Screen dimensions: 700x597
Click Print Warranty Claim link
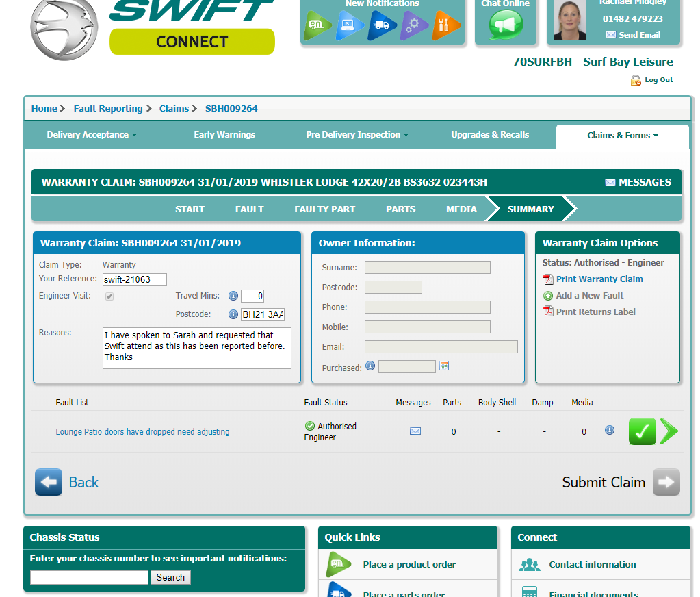pyautogui.click(x=599, y=279)
